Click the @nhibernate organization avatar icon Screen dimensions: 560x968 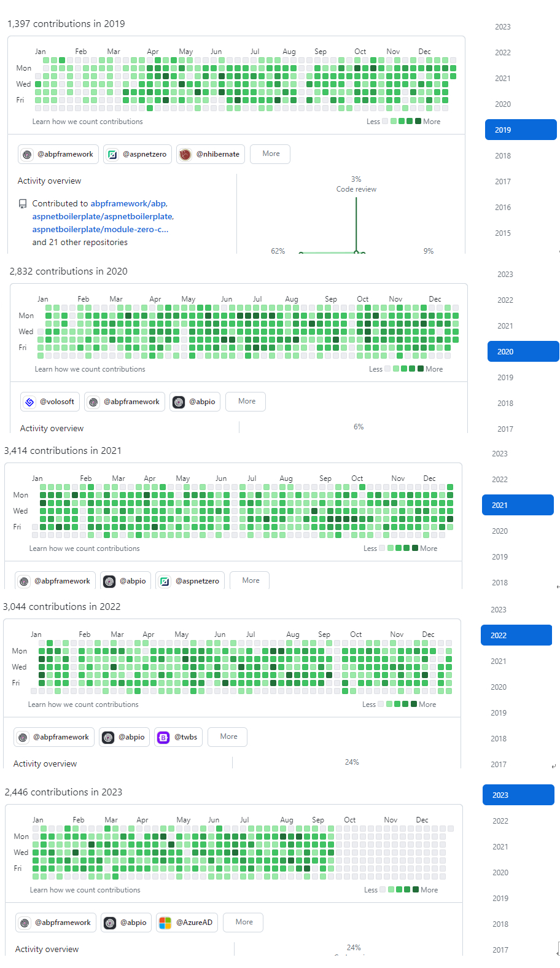click(185, 154)
